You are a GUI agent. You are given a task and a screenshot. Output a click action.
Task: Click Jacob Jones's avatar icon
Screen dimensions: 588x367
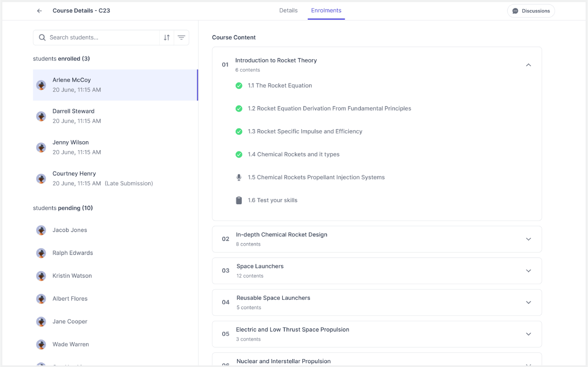tap(41, 230)
